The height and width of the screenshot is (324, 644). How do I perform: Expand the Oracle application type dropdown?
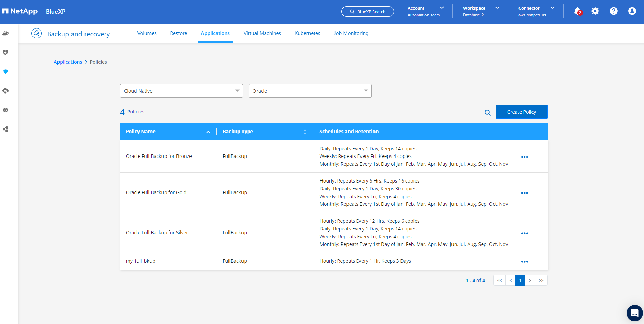[310, 91]
